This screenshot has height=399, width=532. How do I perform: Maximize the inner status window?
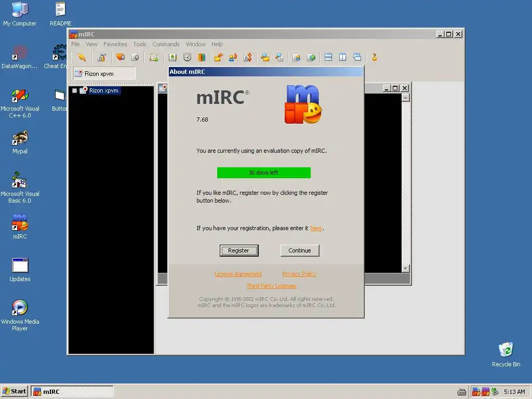pyautogui.click(x=395, y=88)
